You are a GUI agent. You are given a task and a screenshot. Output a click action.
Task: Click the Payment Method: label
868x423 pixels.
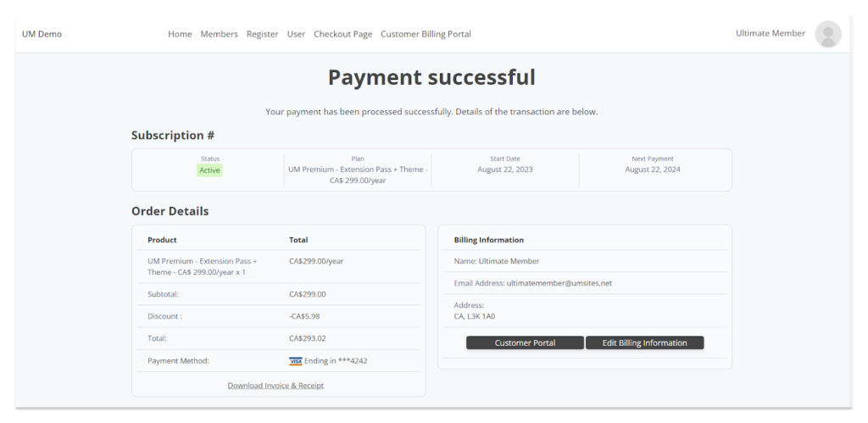[x=178, y=361]
